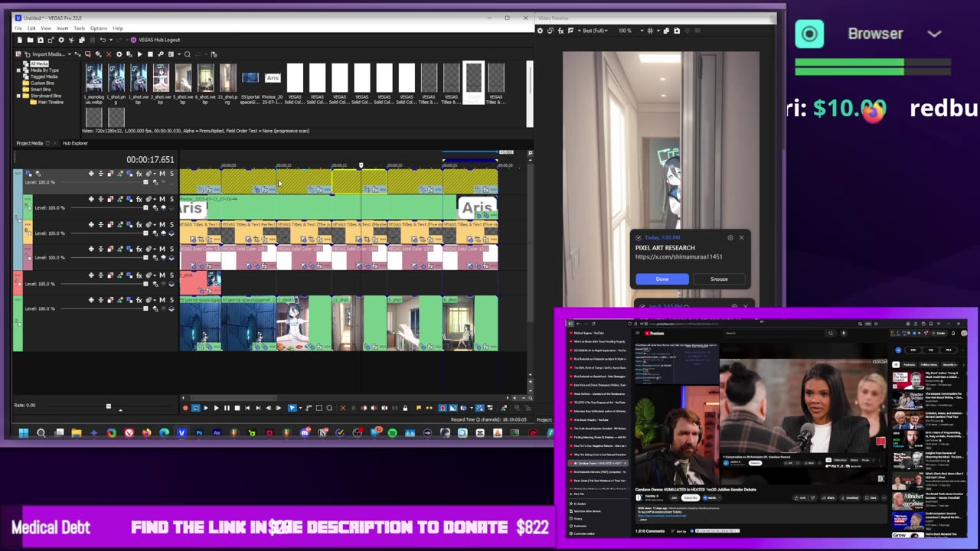Click the VEGAS Hub Logout button
980x551 pixels.
coord(155,40)
